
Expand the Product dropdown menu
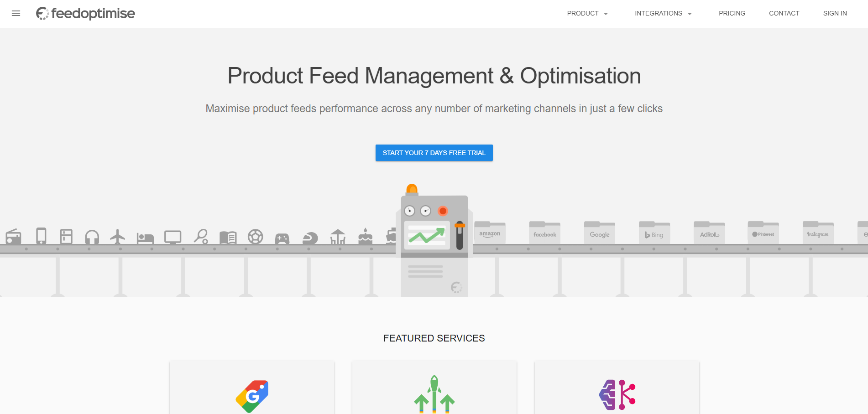pyautogui.click(x=587, y=13)
